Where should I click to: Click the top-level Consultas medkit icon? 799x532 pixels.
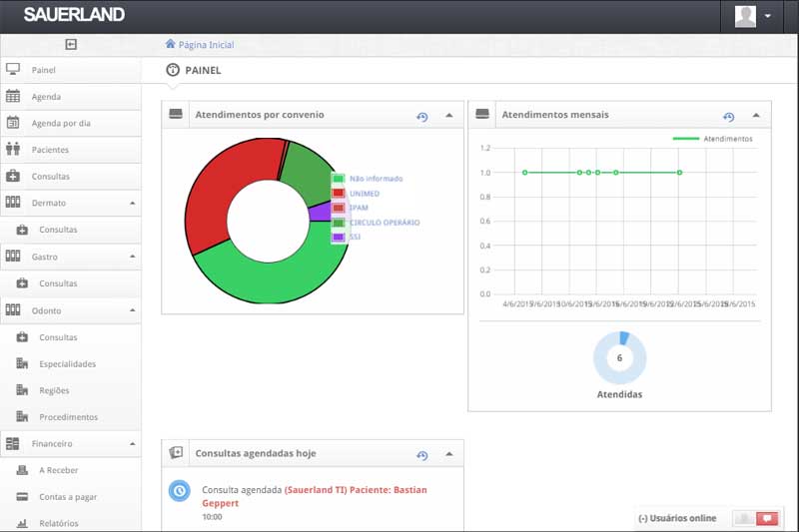pyautogui.click(x=13, y=176)
